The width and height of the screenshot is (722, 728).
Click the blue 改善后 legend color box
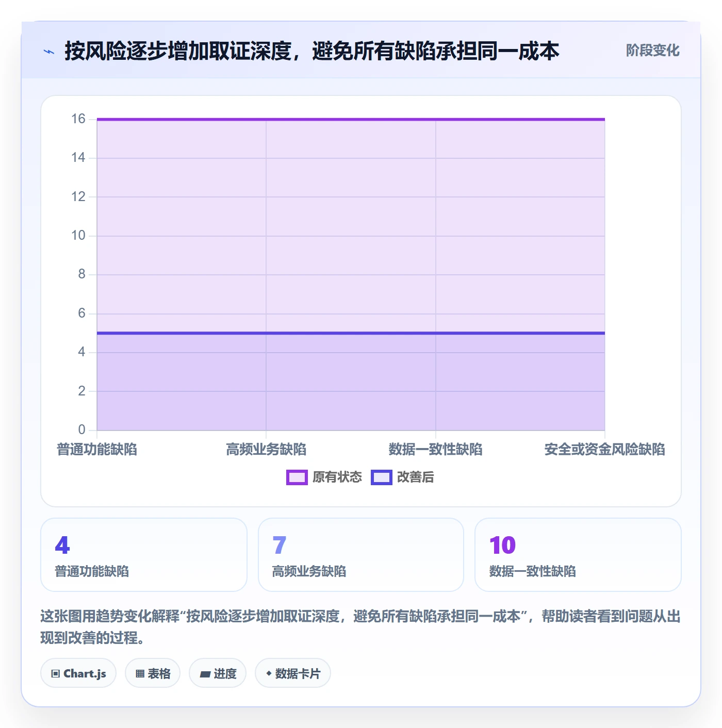click(x=382, y=477)
